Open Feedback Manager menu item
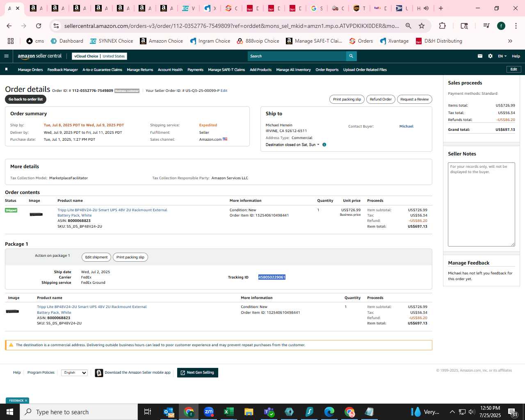The image size is (525, 420). coord(63,70)
